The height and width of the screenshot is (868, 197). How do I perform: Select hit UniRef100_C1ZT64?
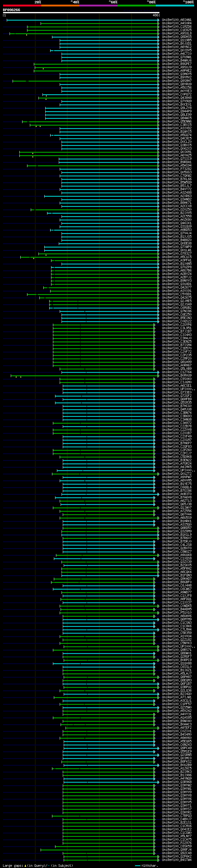click(176, 372)
